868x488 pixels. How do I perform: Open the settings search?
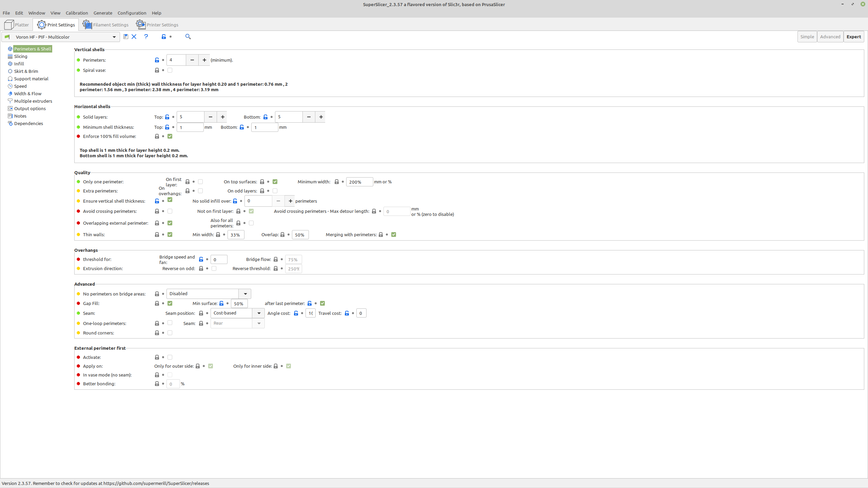coord(188,37)
